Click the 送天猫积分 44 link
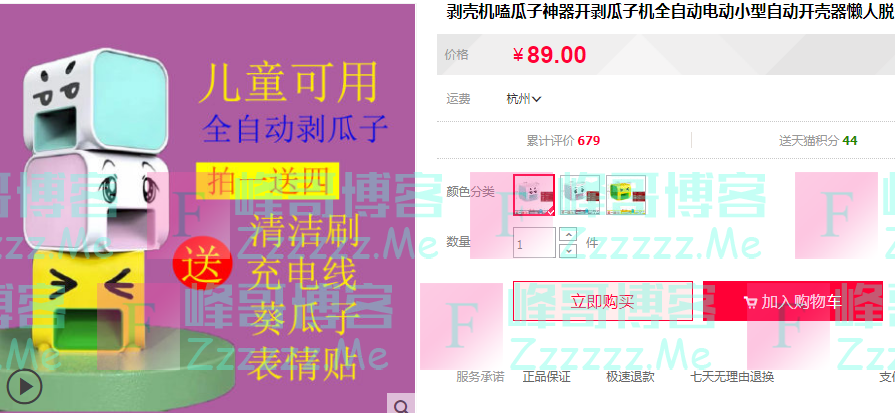Viewport: 895px width, 413px height. 818,140
